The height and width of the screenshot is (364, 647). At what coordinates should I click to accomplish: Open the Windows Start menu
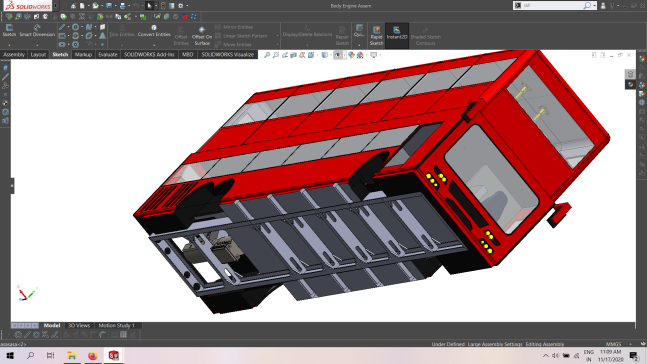click(10, 355)
